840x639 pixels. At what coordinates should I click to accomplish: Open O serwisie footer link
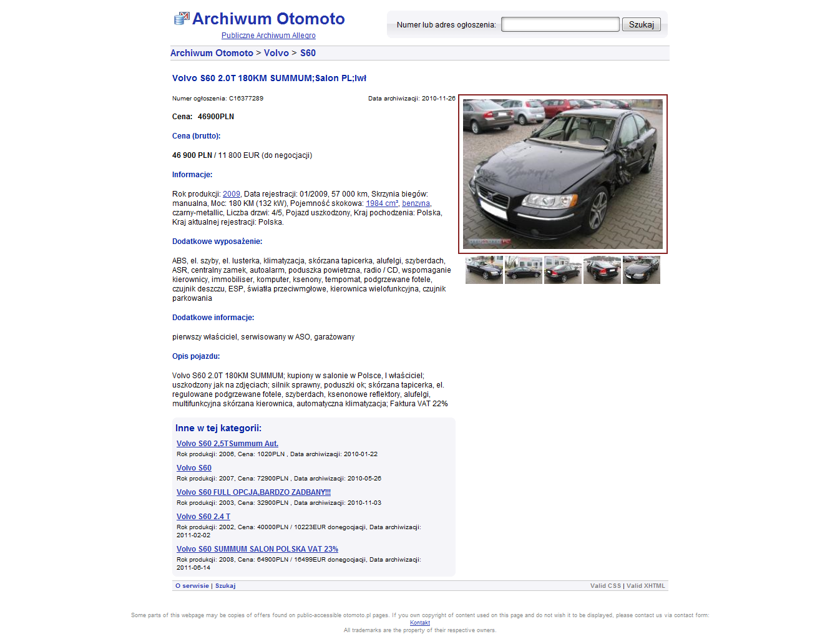pyautogui.click(x=192, y=586)
